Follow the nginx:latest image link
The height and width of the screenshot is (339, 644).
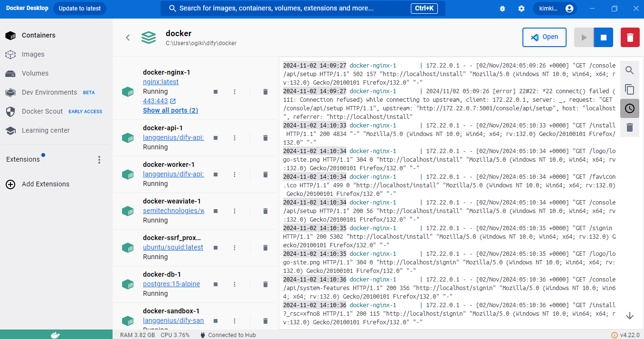pyautogui.click(x=161, y=81)
